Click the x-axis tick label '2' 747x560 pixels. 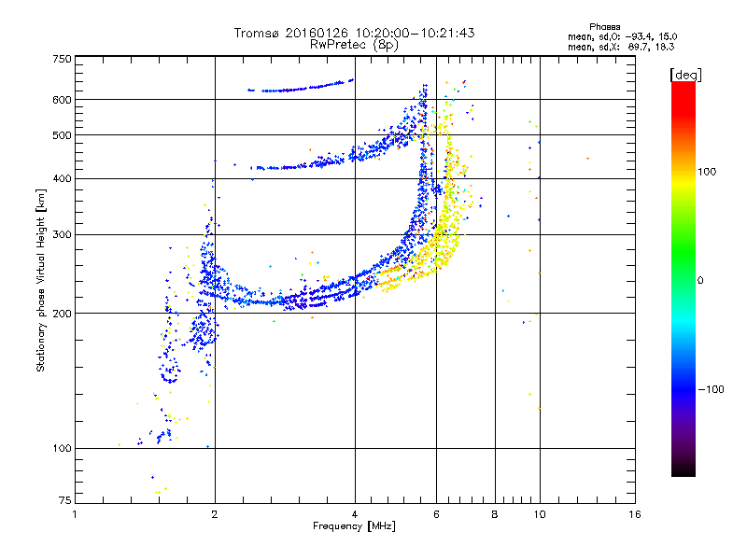point(215,514)
